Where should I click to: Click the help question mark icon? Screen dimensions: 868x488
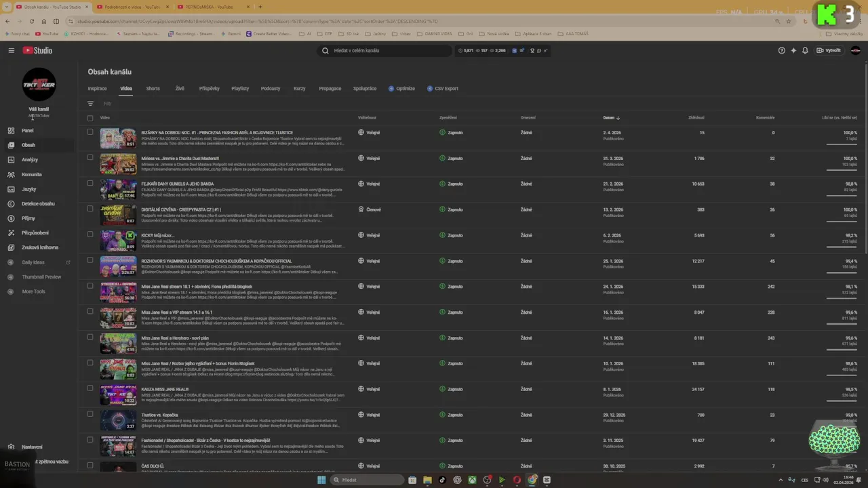click(x=781, y=50)
